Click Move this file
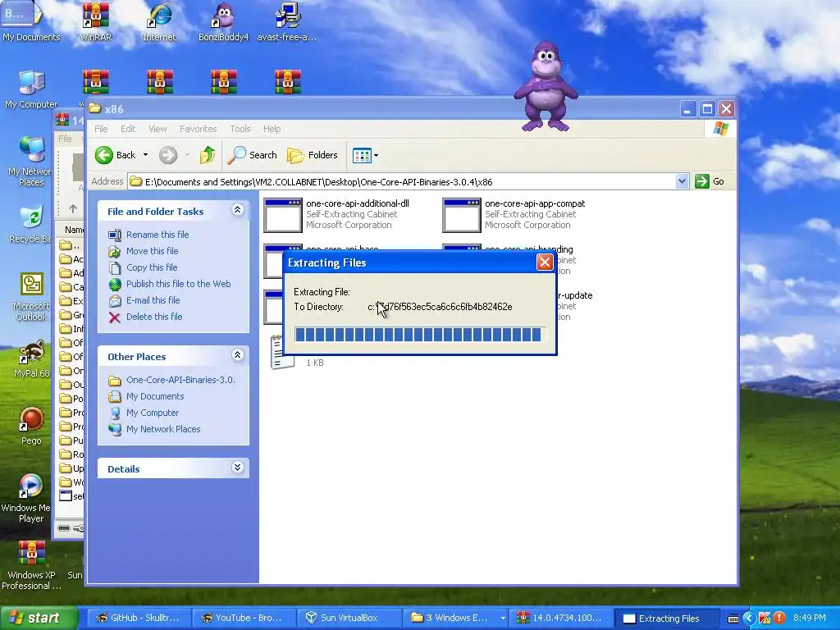The height and width of the screenshot is (630, 840). [152, 251]
